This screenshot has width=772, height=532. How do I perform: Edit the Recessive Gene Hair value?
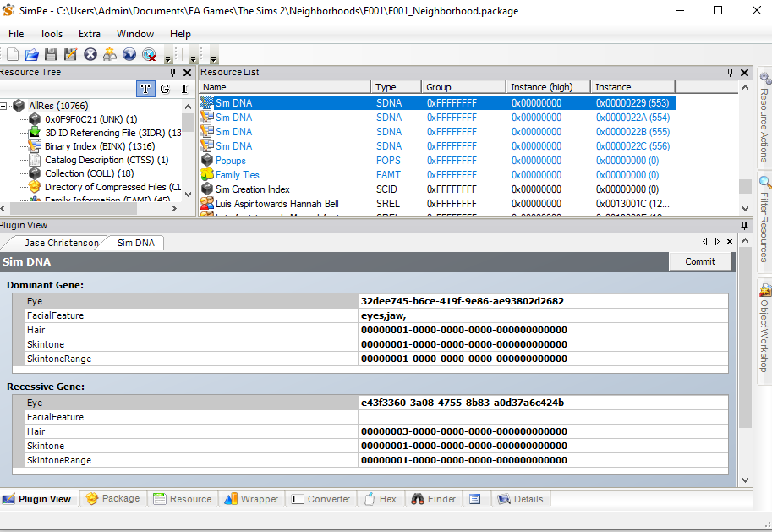click(x=543, y=431)
